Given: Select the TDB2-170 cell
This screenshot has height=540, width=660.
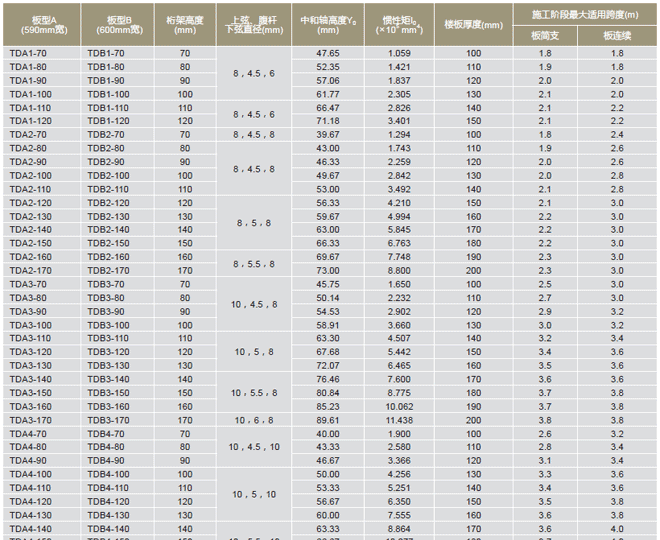Looking at the screenshot, I should (x=106, y=270).
